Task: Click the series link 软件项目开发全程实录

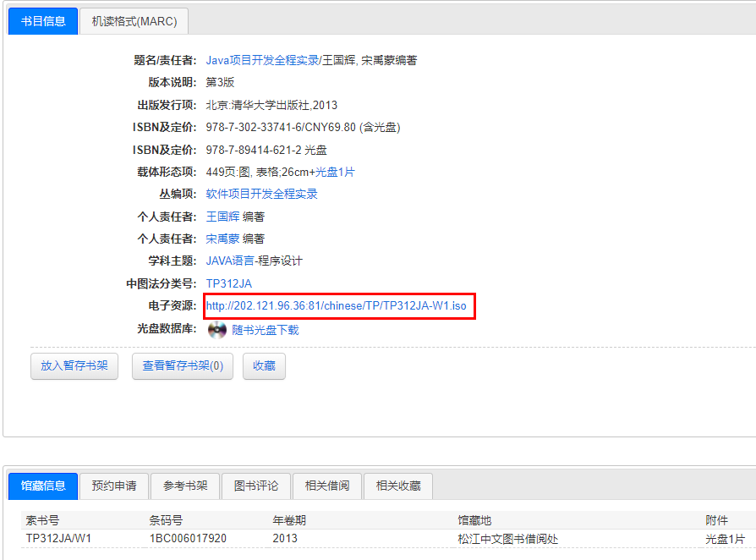Action: pos(262,194)
